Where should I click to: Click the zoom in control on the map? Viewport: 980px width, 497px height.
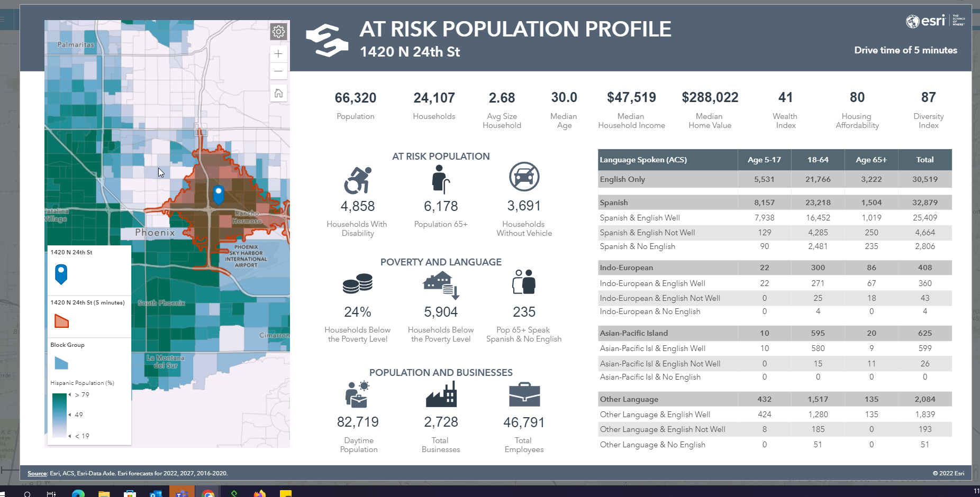coord(278,53)
